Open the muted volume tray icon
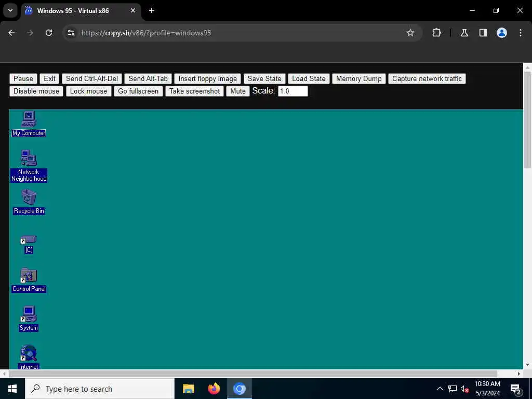Viewport: 532px width, 399px height. (464, 389)
